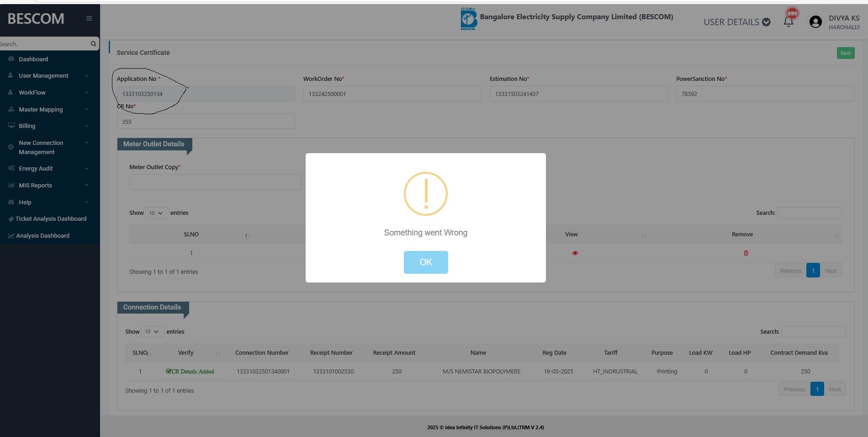868x437 pixels.
Task: Select page 1 in Meter Outlet pagination
Action: point(813,271)
